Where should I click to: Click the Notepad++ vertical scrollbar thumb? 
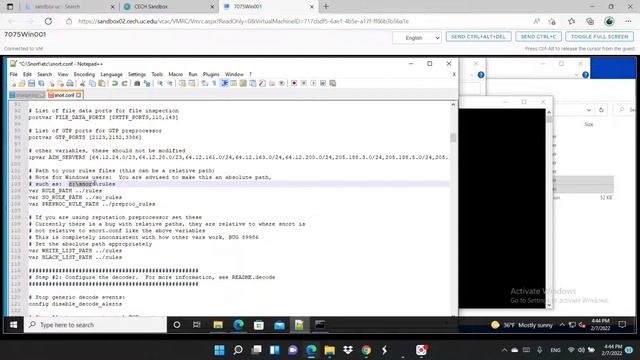[x=453, y=138]
